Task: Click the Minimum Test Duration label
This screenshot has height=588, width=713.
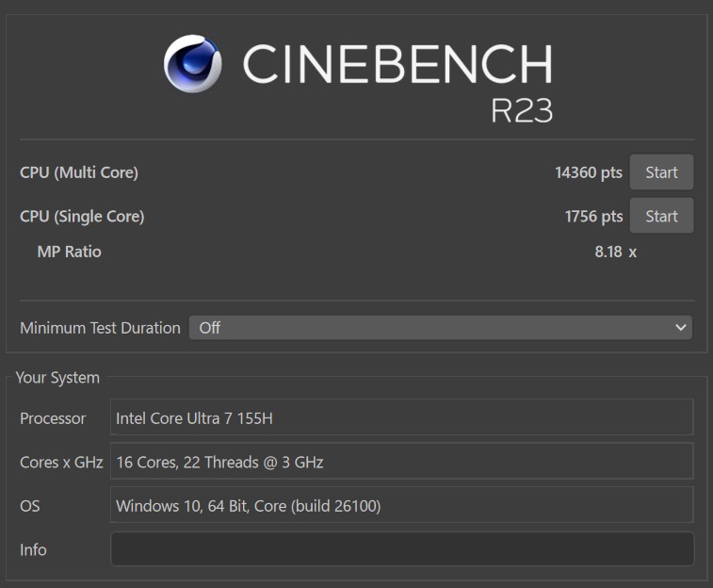Action: pos(100,328)
